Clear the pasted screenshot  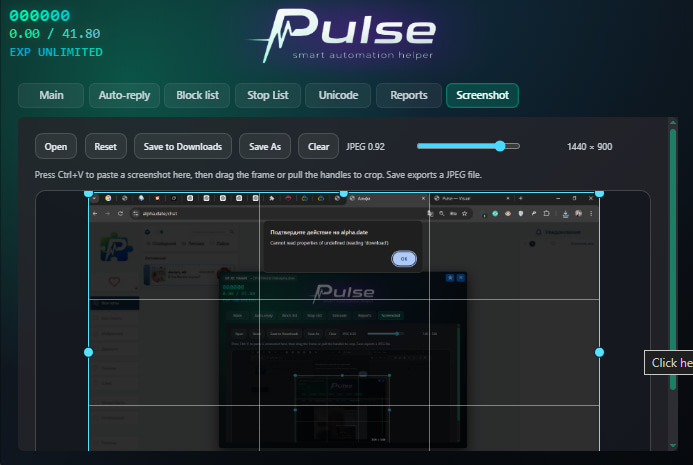point(318,146)
